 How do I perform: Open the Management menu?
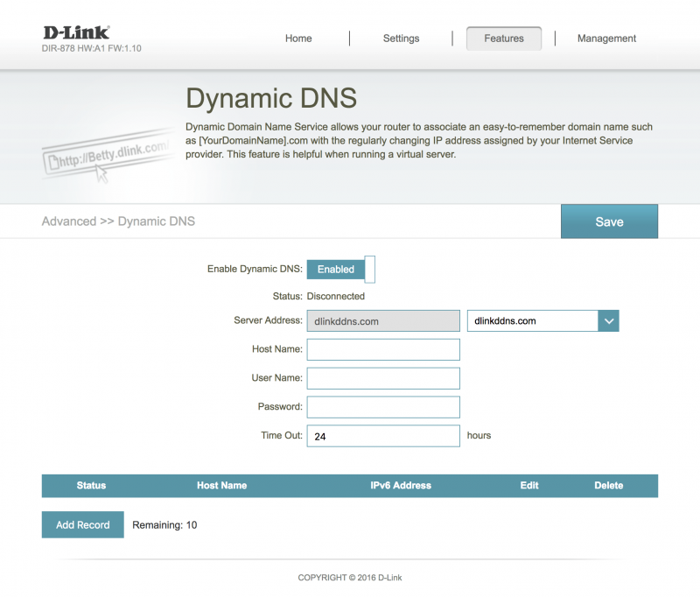pyautogui.click(x=606, y=39)
